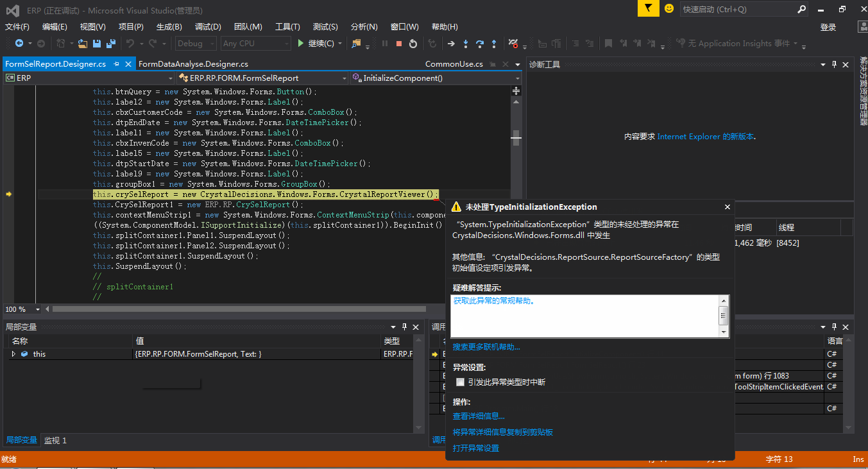The width and height of the screenshot is (868, 469).
Task: Open the Any CPU platform dropdown
Action: [255, 44]
